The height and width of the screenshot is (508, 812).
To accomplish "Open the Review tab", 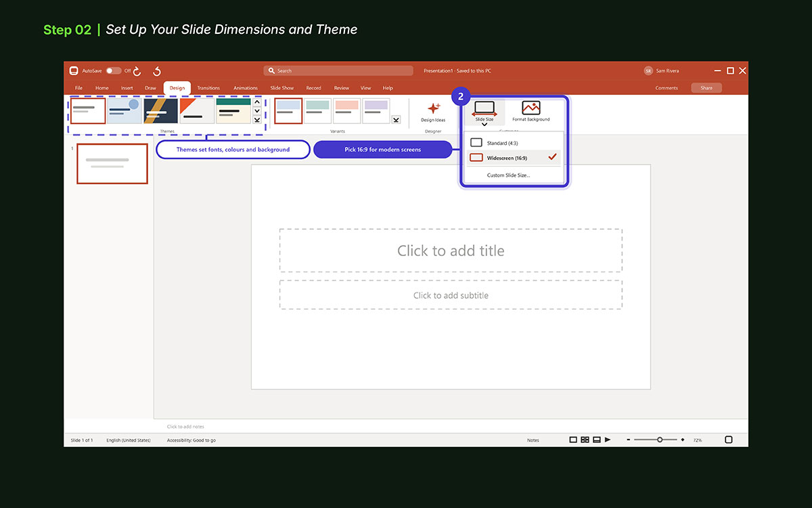I will 342,88.
